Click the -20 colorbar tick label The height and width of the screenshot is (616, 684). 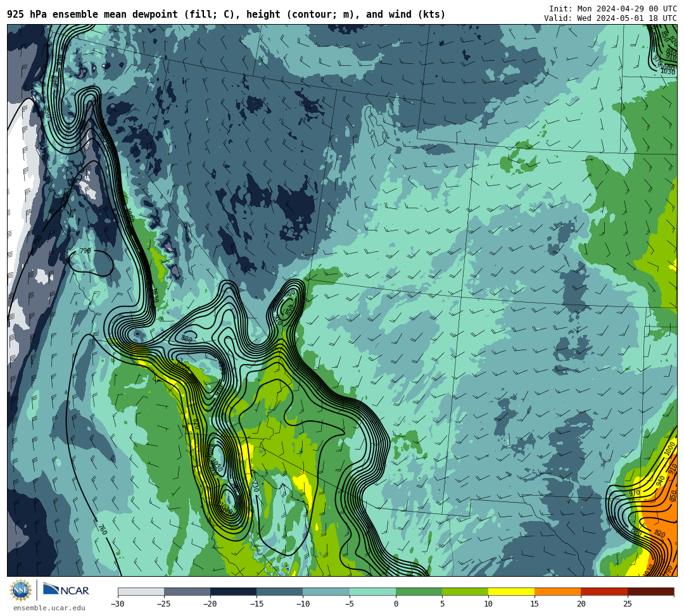tap(210, 604)
